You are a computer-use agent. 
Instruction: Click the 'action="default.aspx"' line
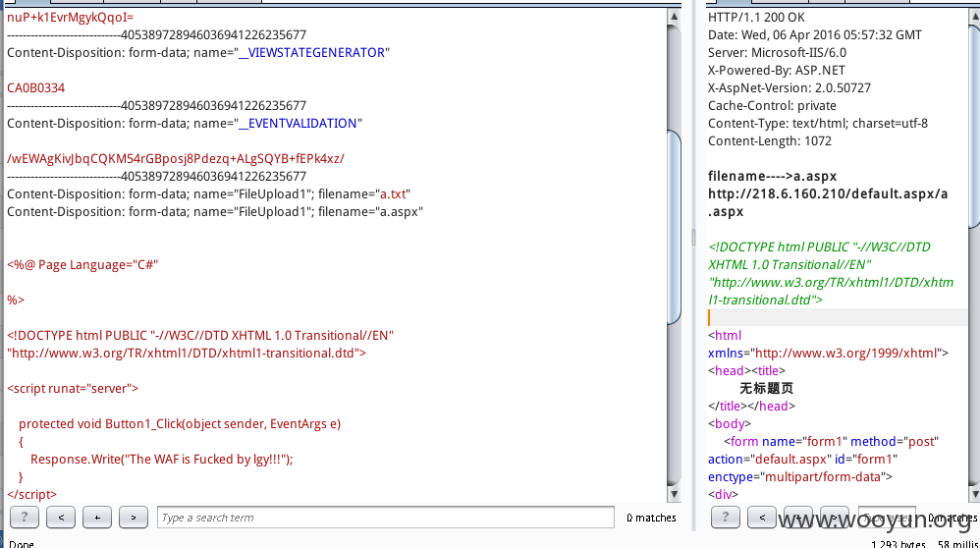point(802,460)
